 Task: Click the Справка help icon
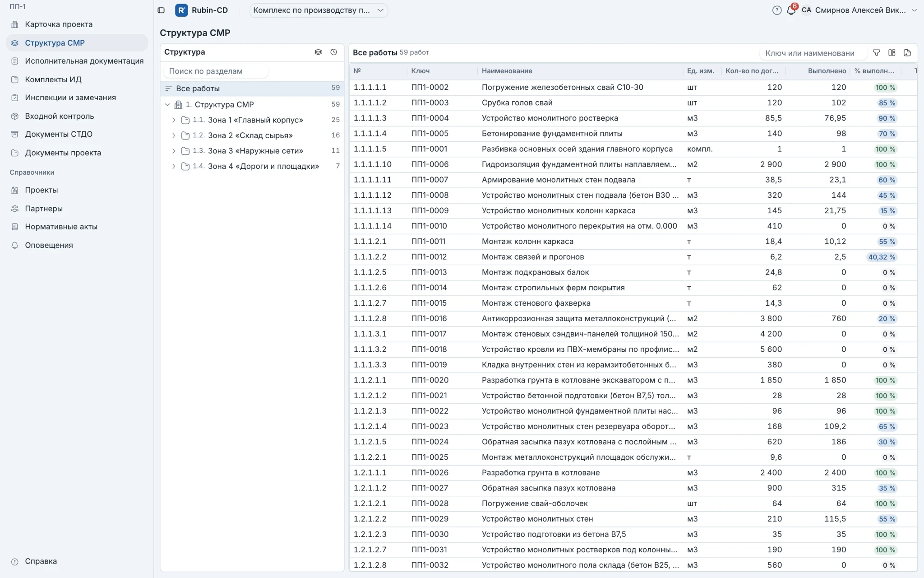coord(15,562)
